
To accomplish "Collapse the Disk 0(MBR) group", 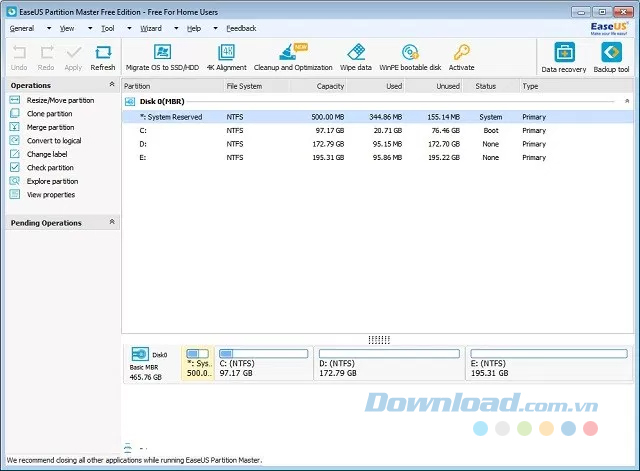I will [627, 101].
